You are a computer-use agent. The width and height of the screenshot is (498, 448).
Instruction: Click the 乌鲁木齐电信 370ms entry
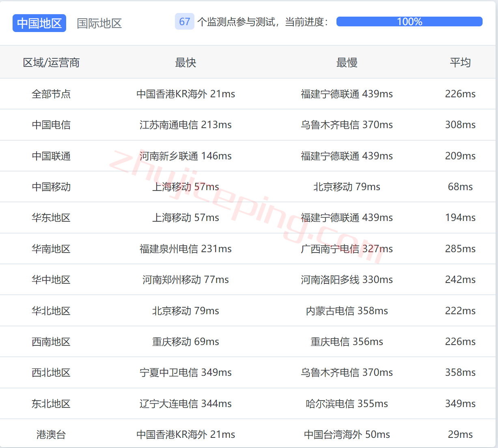coord(347,125)
